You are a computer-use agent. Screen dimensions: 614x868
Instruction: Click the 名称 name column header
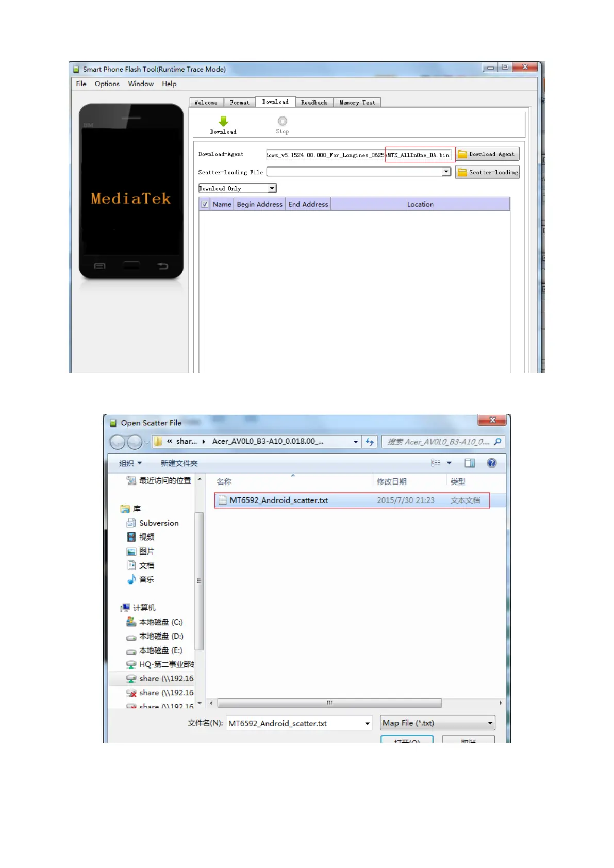224,481
